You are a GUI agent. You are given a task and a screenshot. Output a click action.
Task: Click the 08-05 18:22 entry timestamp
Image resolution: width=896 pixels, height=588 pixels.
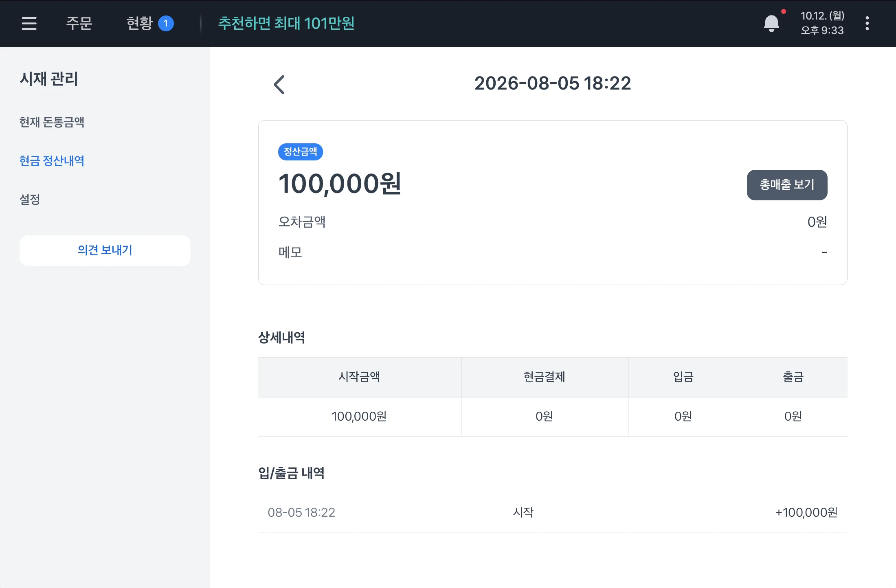tap(301, 513)
